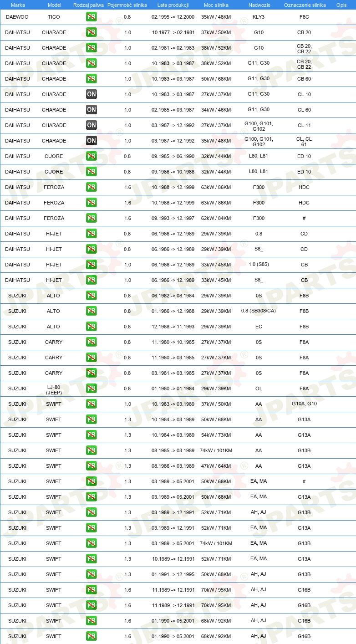Screen dimensions: 356x644
Task: Click the diesel ON icon in the CL, CL 61 row
Action: [x=91, y=141]
